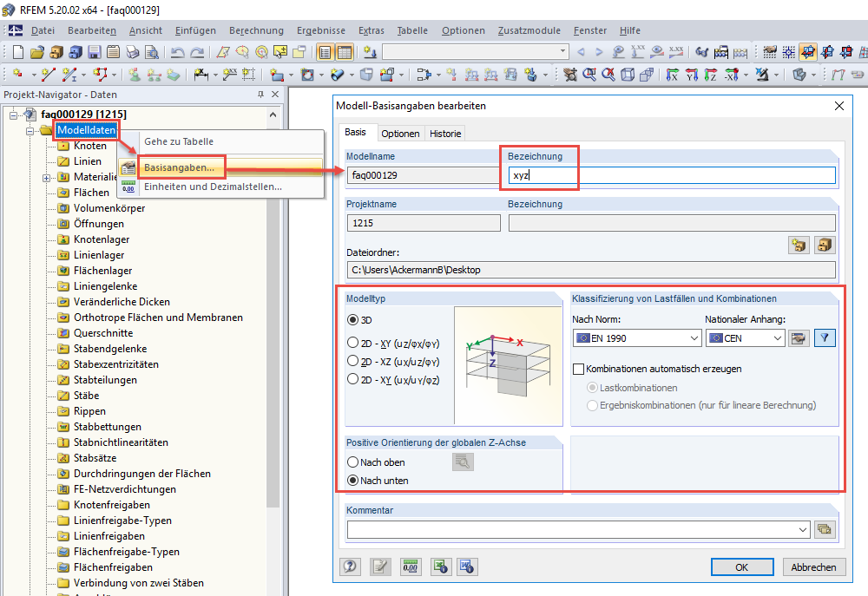Open the print preview magnifier-page icon

[x=151, y=52]
